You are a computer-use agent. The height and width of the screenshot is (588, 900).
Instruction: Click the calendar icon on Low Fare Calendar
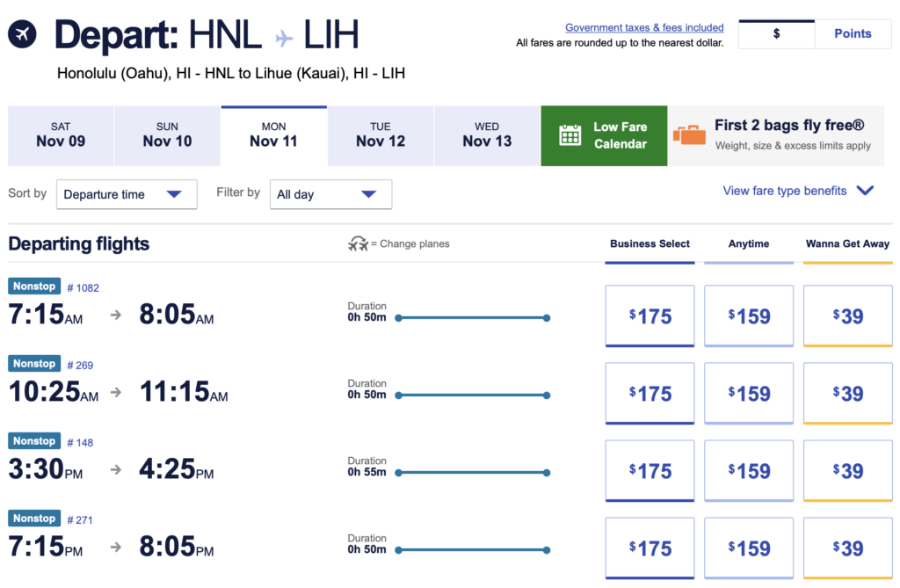(570, 135)
